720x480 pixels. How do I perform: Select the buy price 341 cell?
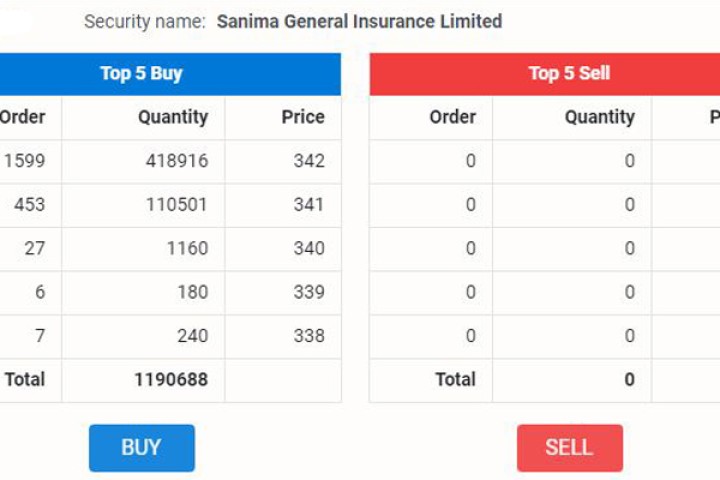[x=308, y=205]
